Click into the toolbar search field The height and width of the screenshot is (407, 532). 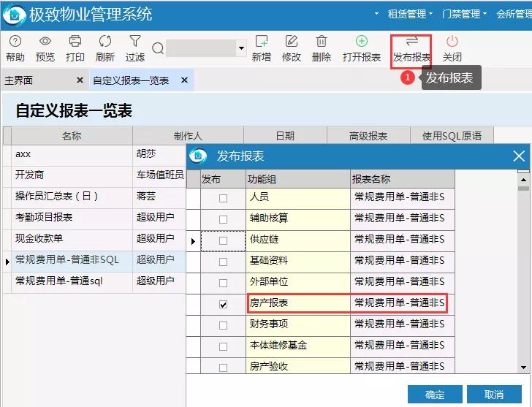[202, 48]
